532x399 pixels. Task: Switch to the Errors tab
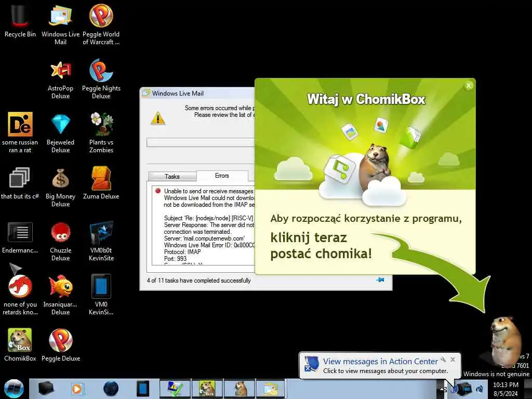(x=222, y=176)
